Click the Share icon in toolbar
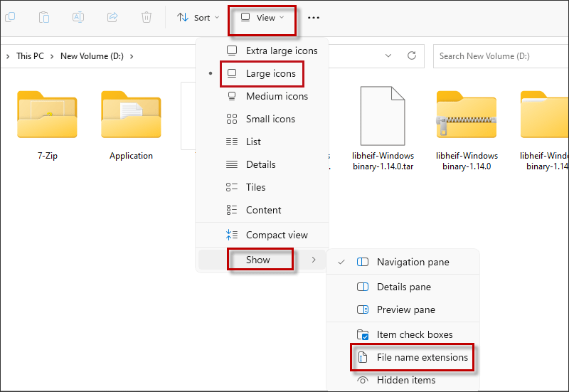 tap(112, 17)
